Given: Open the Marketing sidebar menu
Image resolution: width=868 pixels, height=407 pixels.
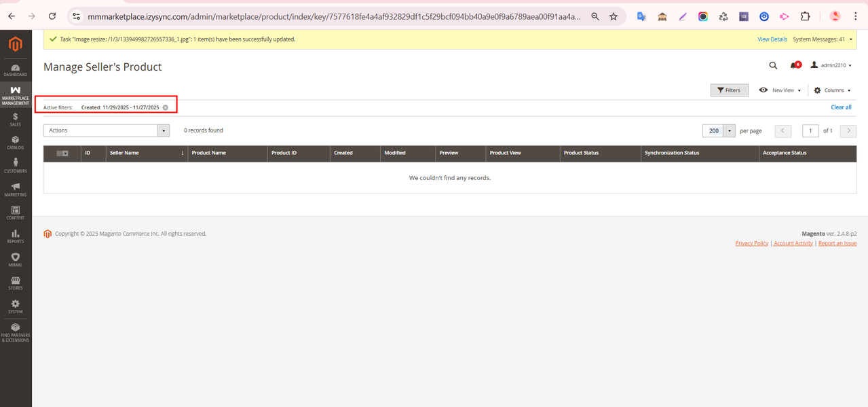Looking at the screenshot, I should (16, 190).
